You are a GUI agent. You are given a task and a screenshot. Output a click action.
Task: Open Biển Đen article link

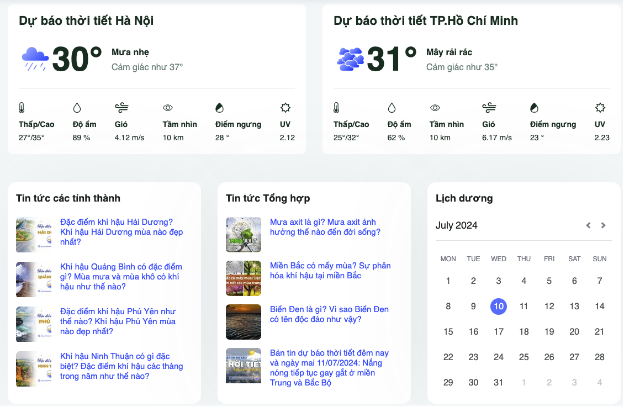pos(329,314)
